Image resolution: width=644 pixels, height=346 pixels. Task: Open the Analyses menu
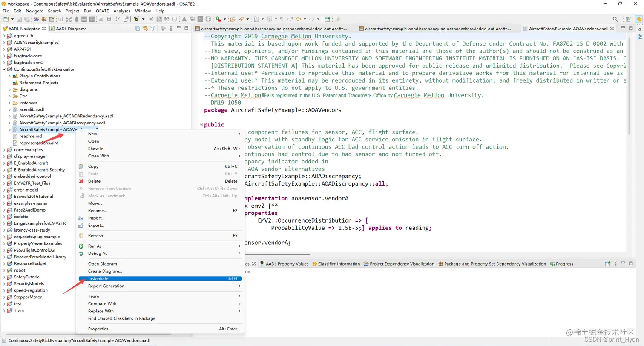point(122,11)
